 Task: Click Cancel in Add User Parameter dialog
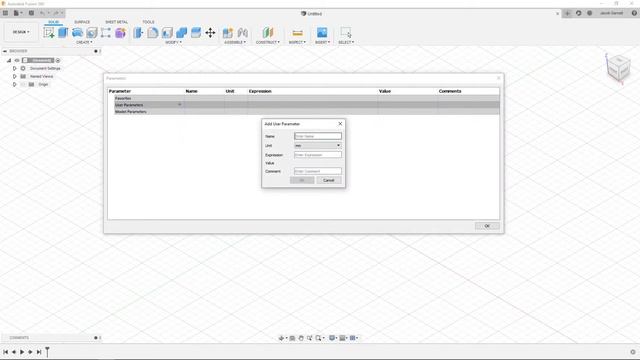[329, 180]
